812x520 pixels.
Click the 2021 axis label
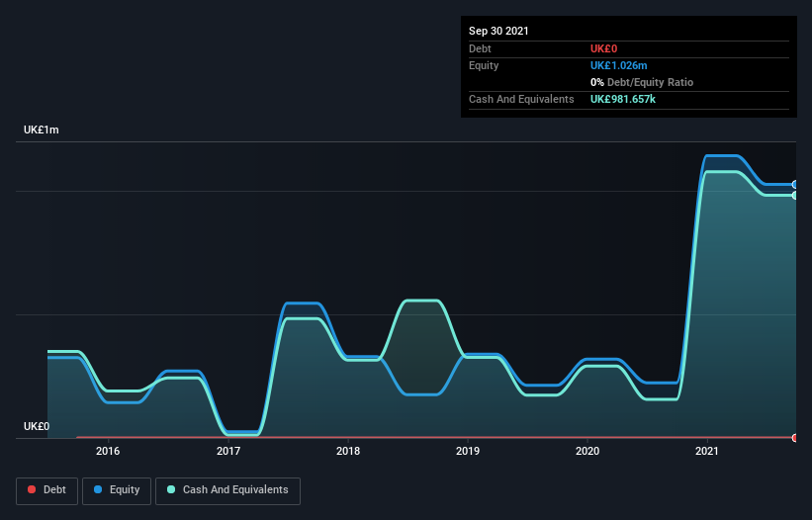pyautogui.click(x=707, y=451)
